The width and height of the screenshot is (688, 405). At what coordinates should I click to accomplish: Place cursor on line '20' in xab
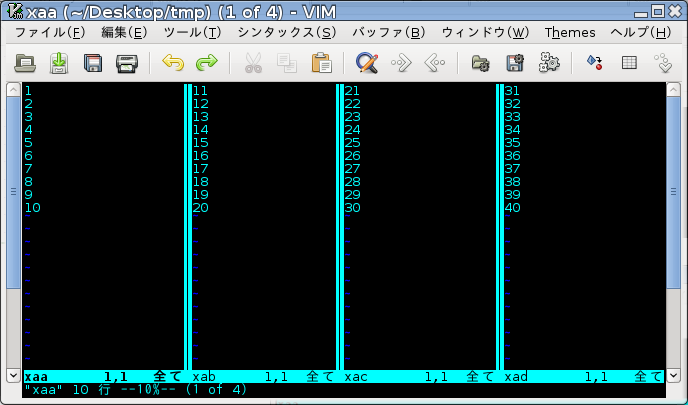(x=201, y=208)
